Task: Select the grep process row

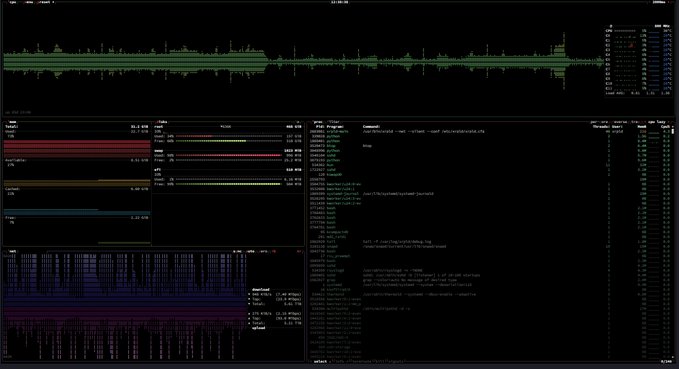Action: tap(489, 280)
